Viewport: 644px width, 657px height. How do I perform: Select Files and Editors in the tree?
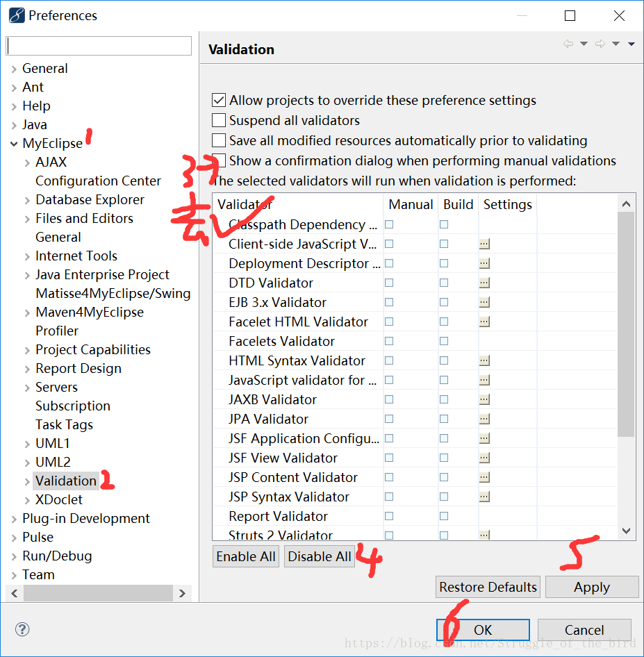(x=84, y=218)
